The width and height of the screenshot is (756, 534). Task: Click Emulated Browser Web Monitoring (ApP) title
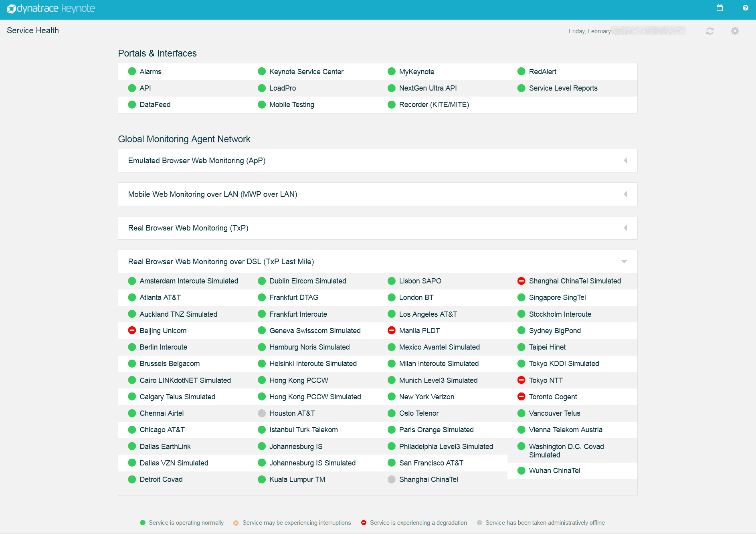point(197,160)
